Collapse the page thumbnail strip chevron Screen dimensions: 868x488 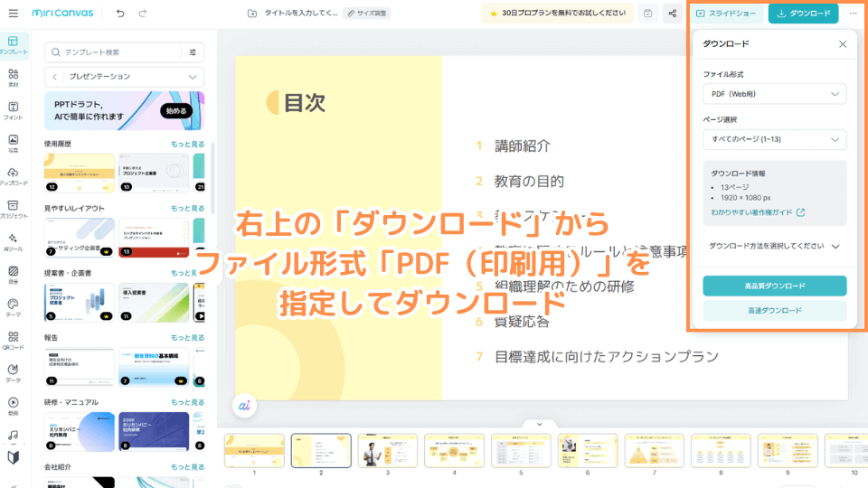[539, 425]
